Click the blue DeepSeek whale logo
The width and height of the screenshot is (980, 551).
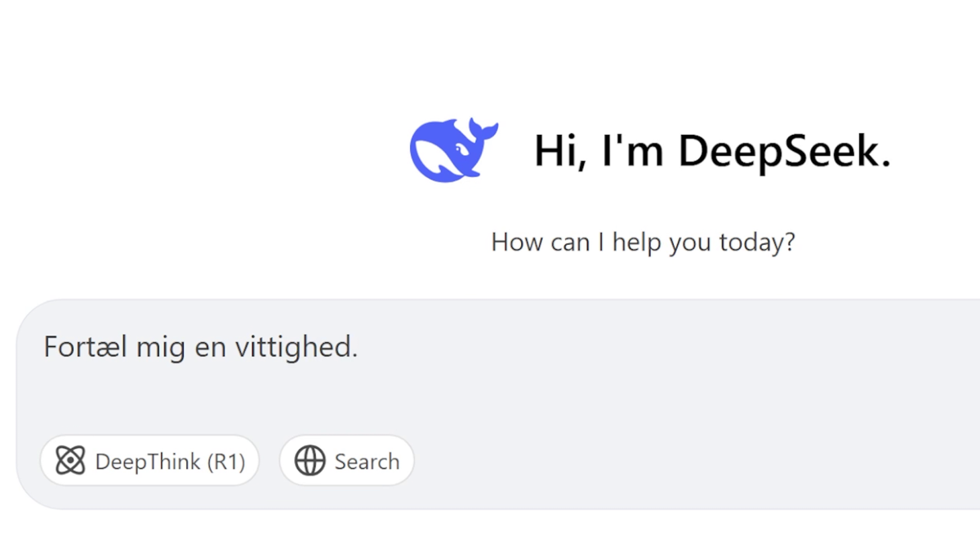coord(454,149)
